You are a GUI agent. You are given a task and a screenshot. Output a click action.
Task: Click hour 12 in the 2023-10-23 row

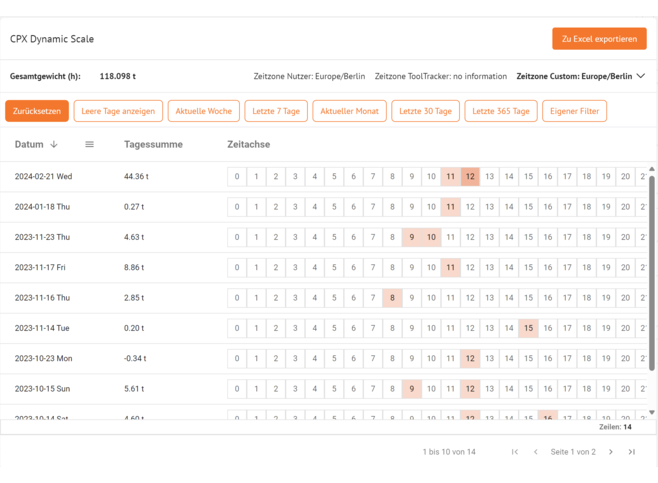coord(470,358)
